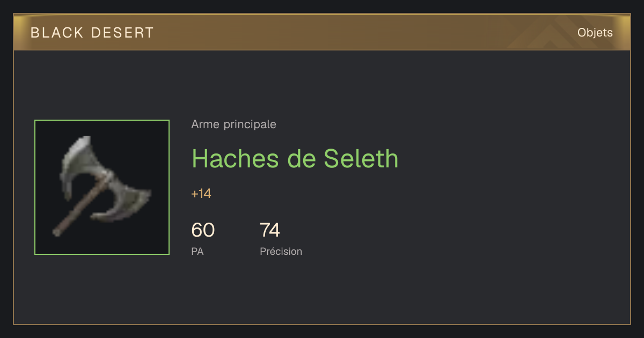
Task: Click the word Haches in item name
Action: 236,158
